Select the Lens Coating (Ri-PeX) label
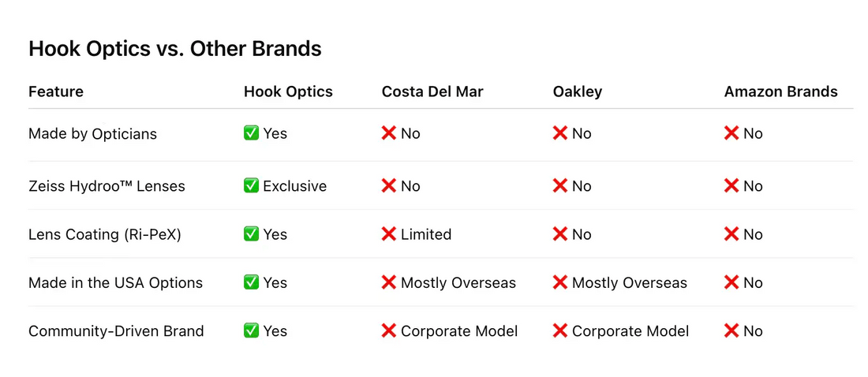868x377 pixels. click(105, 234)
